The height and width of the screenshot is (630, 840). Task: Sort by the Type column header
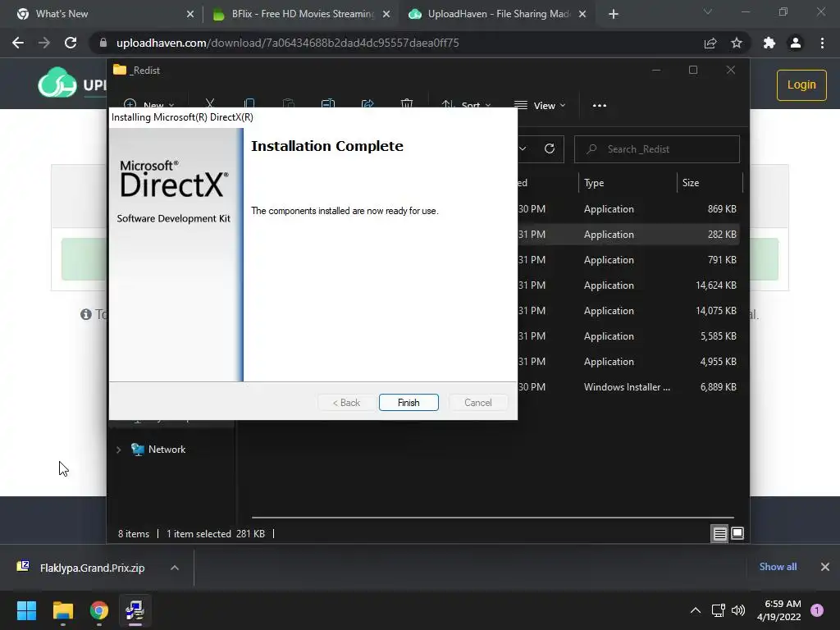point(628,183)
